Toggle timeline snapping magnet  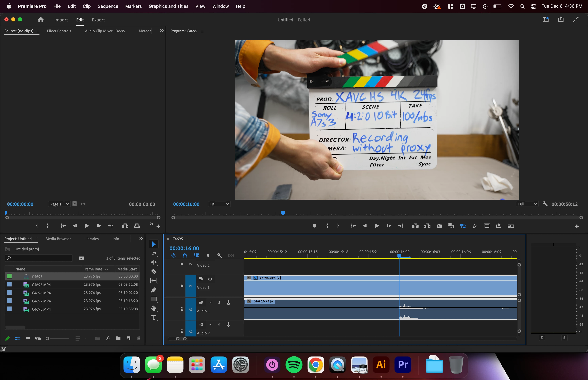click(185, 255)
